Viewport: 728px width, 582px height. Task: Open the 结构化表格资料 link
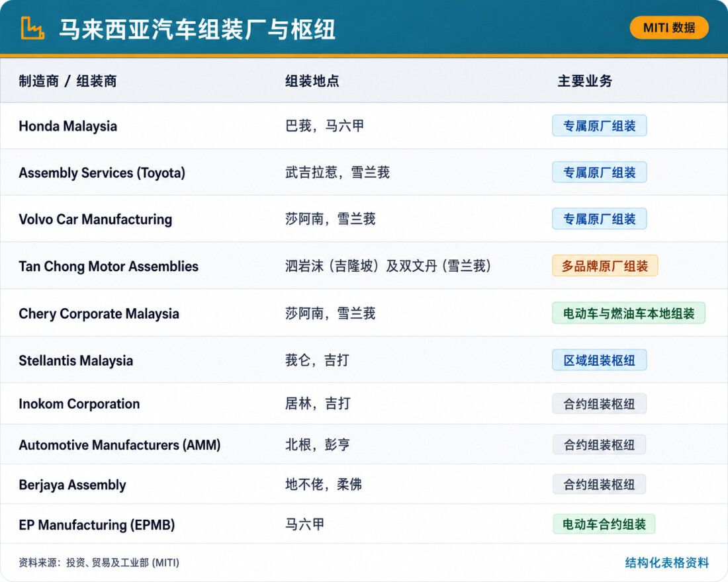(666, 563)
